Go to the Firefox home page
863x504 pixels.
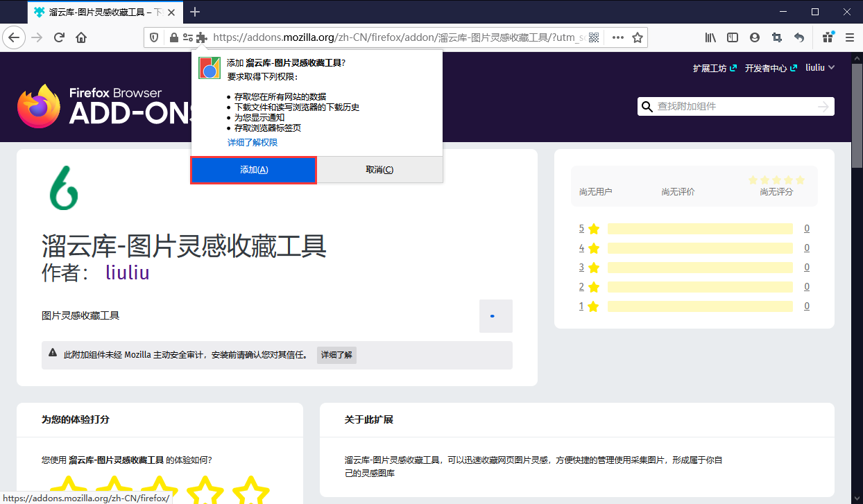pyautogui.click(x=81, y=37)
